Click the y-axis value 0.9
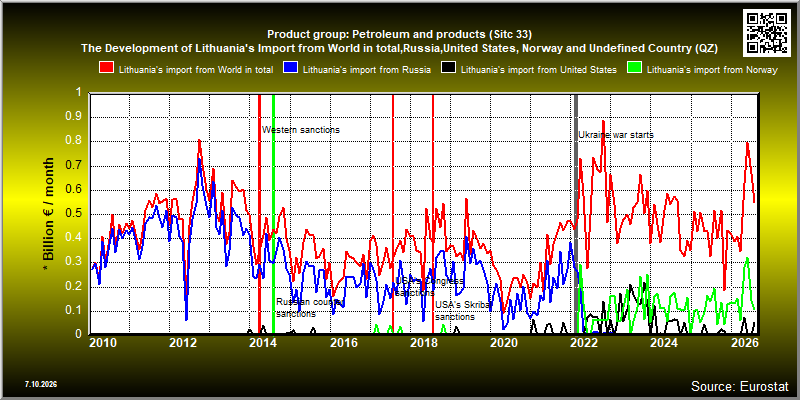Viewport: 800px width, 400px height. pyautogui.click(x=73, y=117)
